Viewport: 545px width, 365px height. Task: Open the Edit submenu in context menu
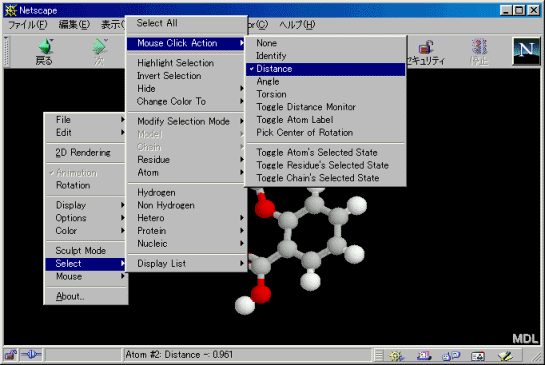coord(86,133)
